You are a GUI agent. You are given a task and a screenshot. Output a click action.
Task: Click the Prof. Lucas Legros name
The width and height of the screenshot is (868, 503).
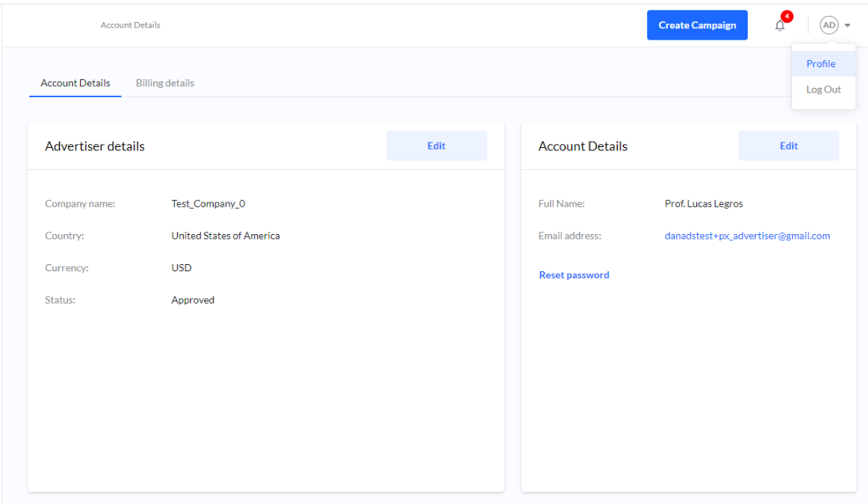tap(703, 203)
